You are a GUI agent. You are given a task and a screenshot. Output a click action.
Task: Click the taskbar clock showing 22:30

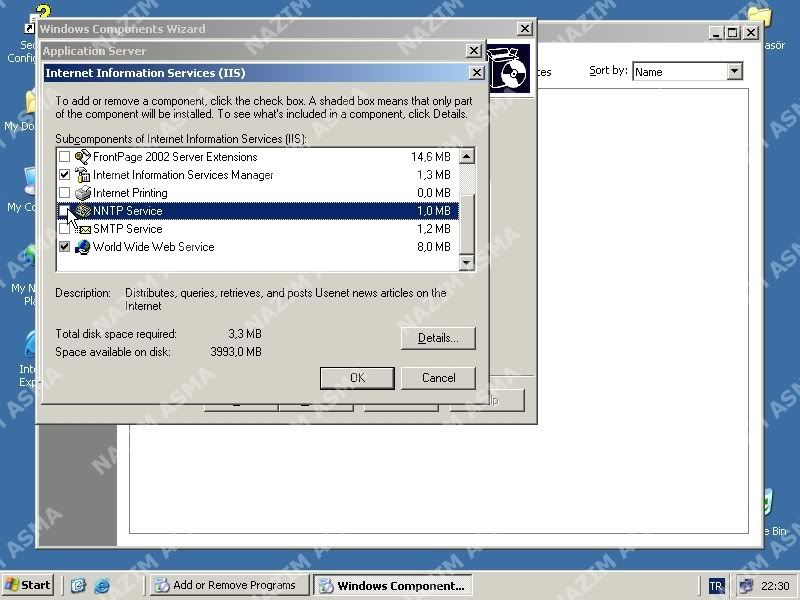point(775,586)
